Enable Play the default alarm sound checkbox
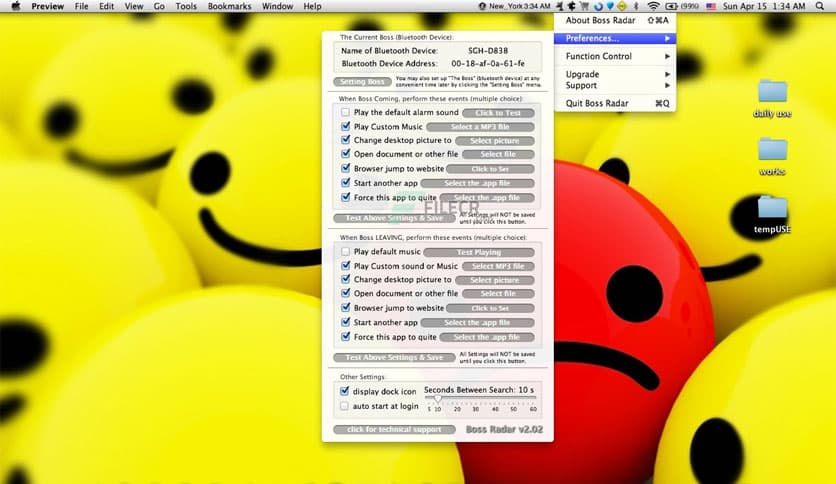The height and width of the screenshot is (484, 836). pyautogui.click(x=345, y=112)
